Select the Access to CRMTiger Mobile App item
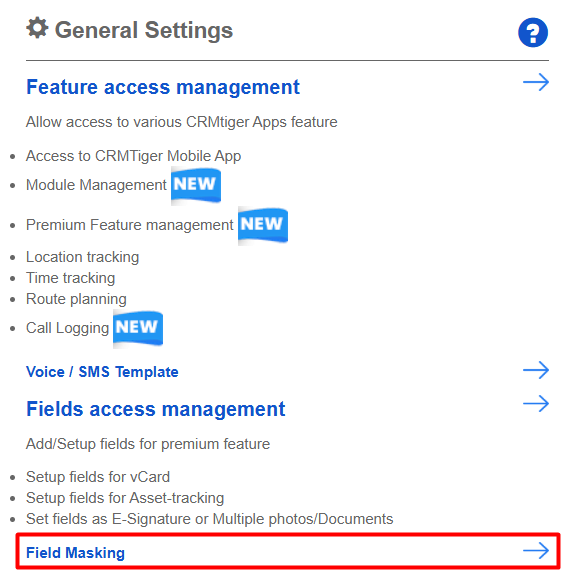This screenshot has height=582, width=573. tap(133, 156)
